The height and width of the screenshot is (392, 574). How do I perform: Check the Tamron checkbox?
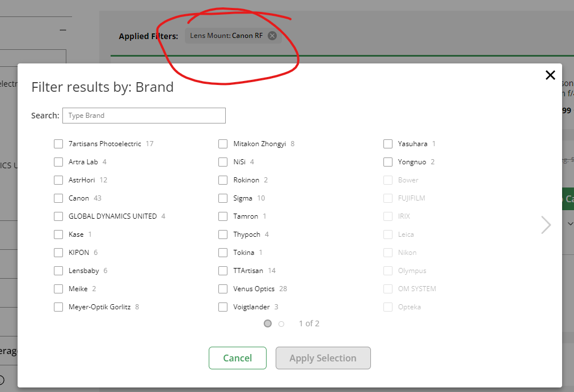click(x=223, y=216)
